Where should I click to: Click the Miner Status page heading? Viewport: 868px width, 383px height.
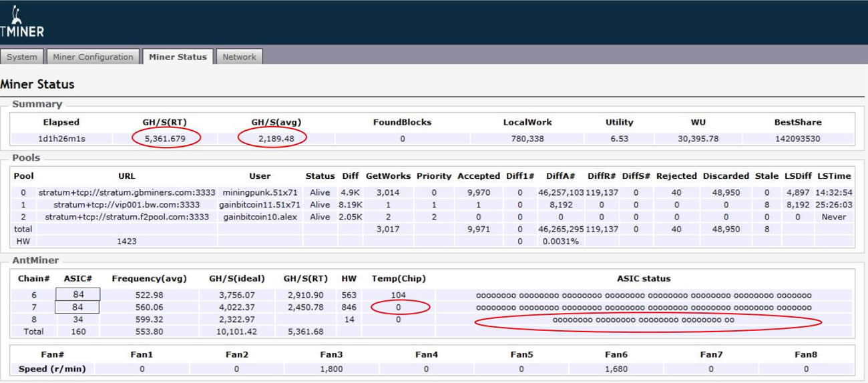click(37, 85)
